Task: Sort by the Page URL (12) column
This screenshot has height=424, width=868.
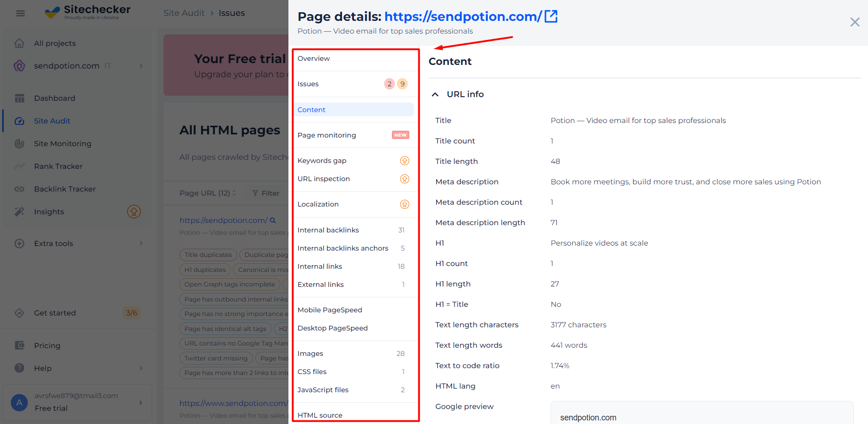Action: (208, 193)
